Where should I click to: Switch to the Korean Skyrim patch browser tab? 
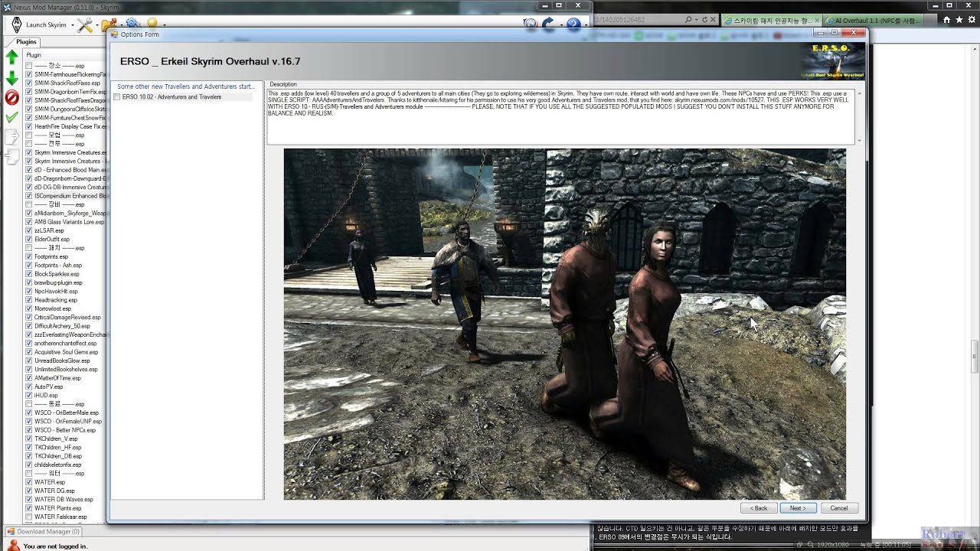point(772,20)
